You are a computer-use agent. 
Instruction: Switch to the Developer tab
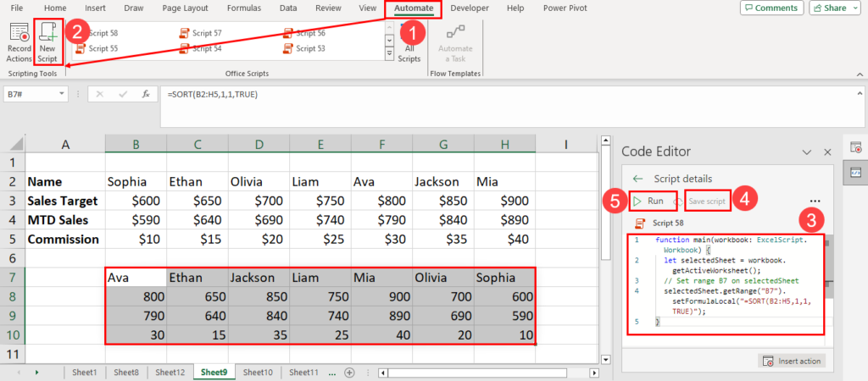coord(470,8)
